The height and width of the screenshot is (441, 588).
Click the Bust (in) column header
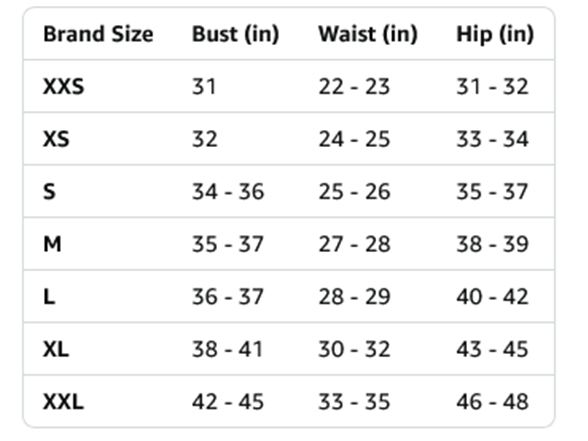[x=236, y=34]
